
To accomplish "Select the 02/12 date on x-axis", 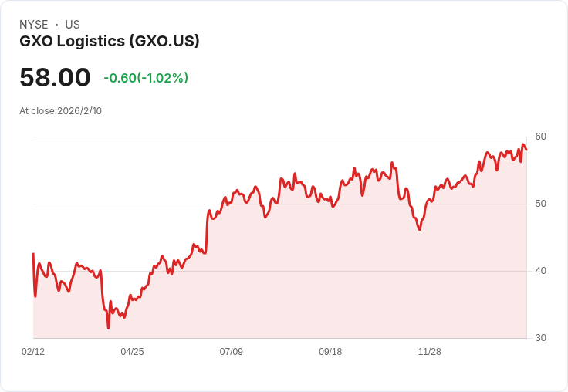I will tap(33, 352).
